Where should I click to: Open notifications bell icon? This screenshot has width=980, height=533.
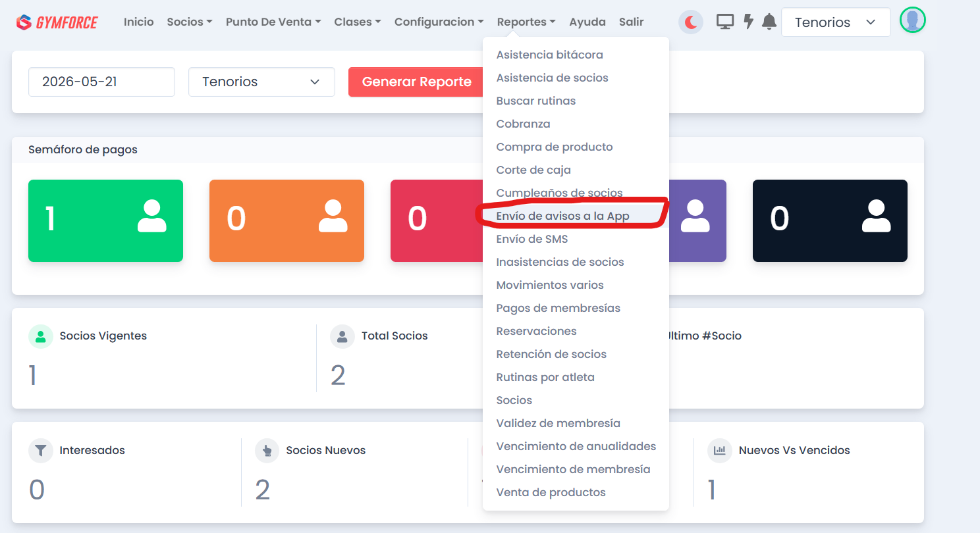(769, 22)
